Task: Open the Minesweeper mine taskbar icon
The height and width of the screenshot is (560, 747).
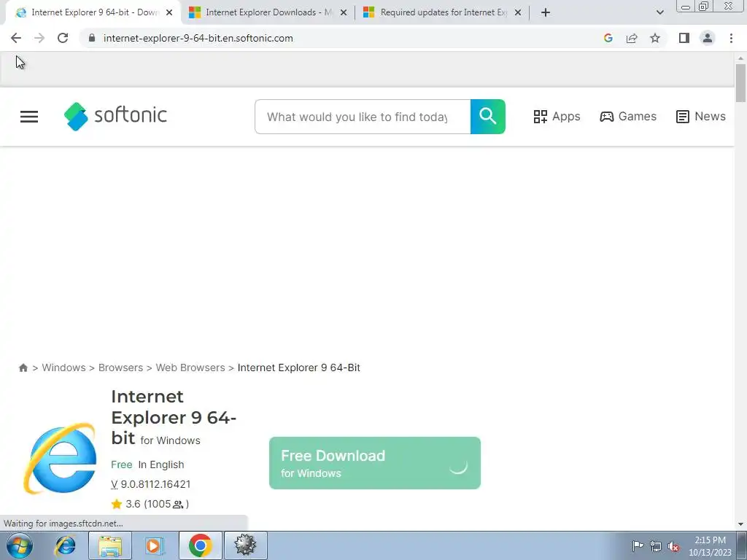Action: (x=245, y=545)
